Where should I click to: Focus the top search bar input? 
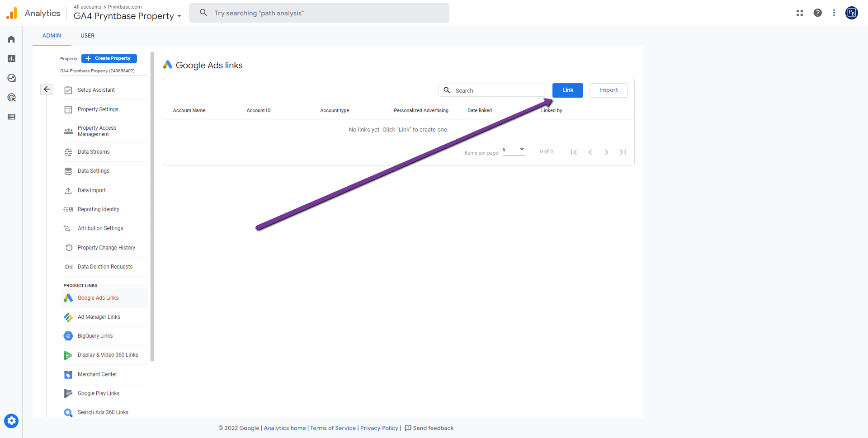(319, 13)
